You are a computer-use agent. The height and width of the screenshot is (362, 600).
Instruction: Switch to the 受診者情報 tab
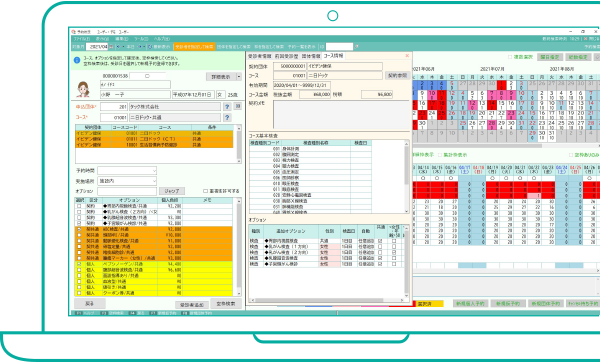point(259,56)
